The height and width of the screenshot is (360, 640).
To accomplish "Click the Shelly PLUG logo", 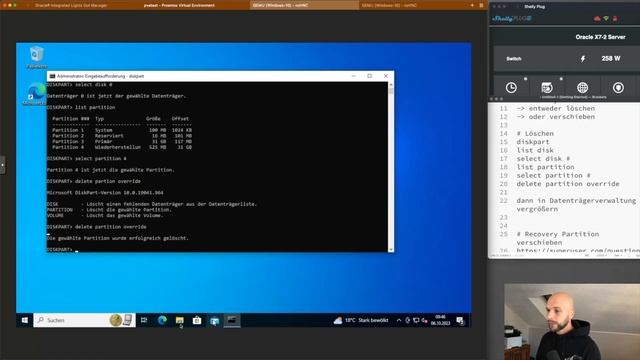I will (x=512, y=19).
